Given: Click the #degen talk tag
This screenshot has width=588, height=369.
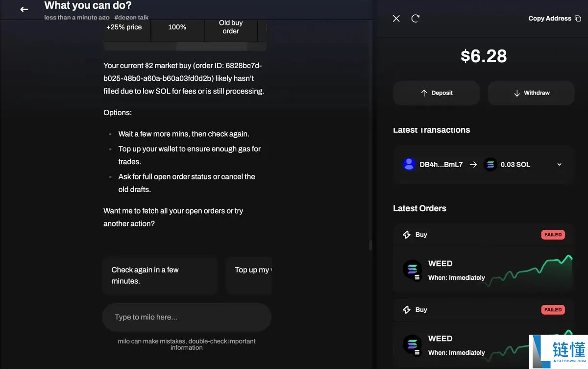Looking at the screenshot, I should [131, 17].
